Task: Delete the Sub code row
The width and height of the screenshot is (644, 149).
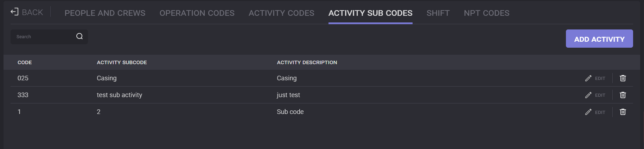Action: click(623, 112)
